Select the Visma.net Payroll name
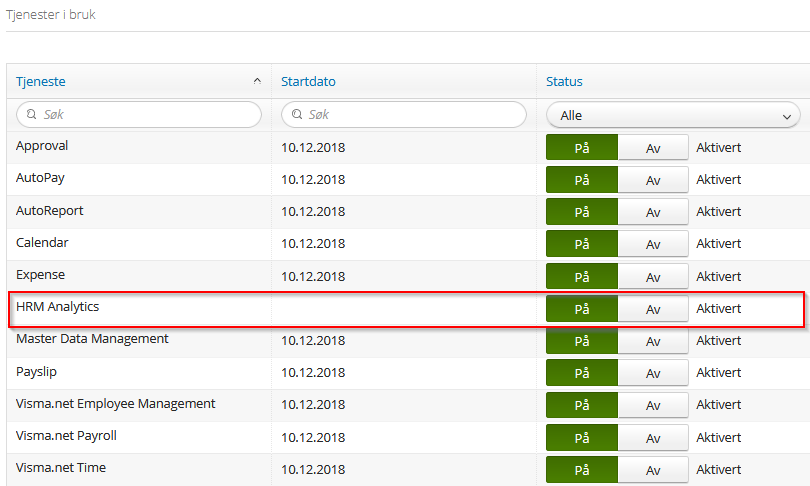Screen dimensions: 810x486 point(66,436)
